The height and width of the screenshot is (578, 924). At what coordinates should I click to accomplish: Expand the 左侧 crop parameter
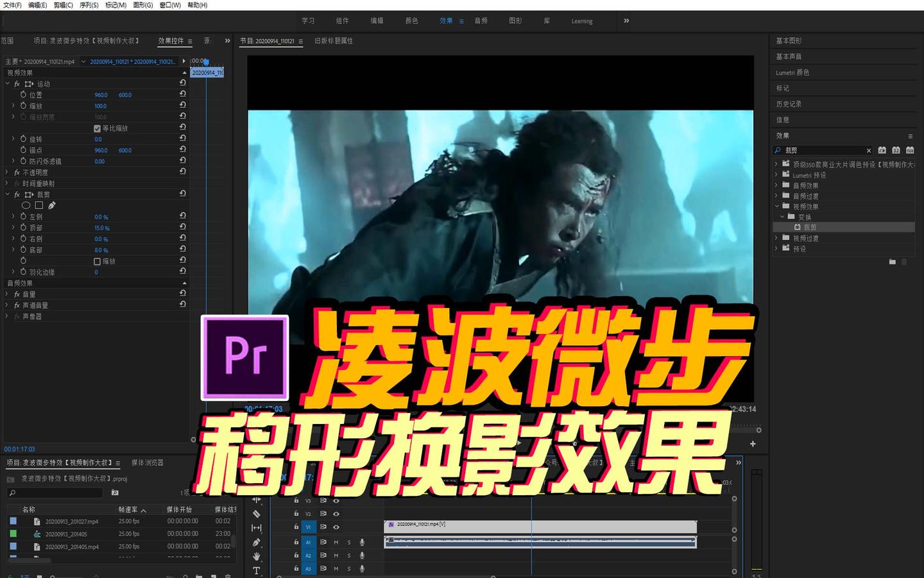pos(13,216)
